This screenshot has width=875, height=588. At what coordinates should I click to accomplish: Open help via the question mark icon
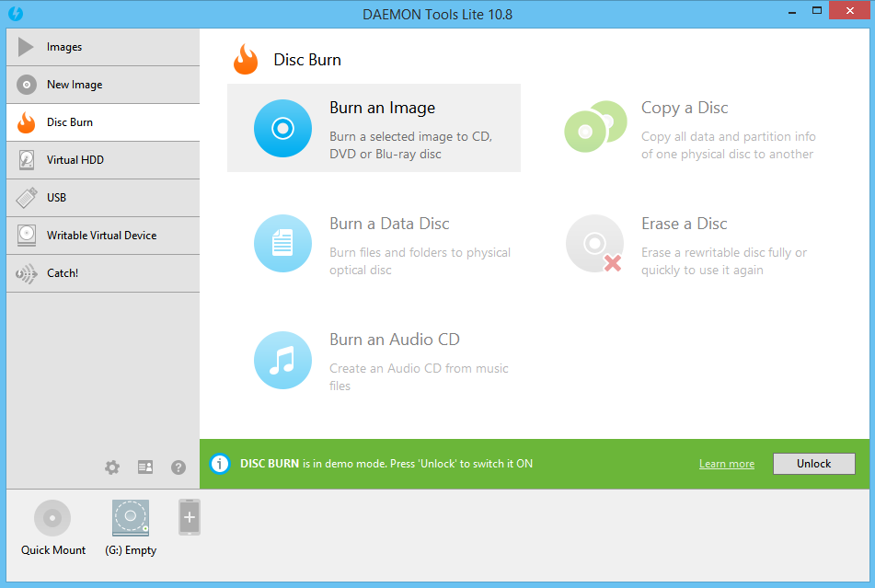178,467
